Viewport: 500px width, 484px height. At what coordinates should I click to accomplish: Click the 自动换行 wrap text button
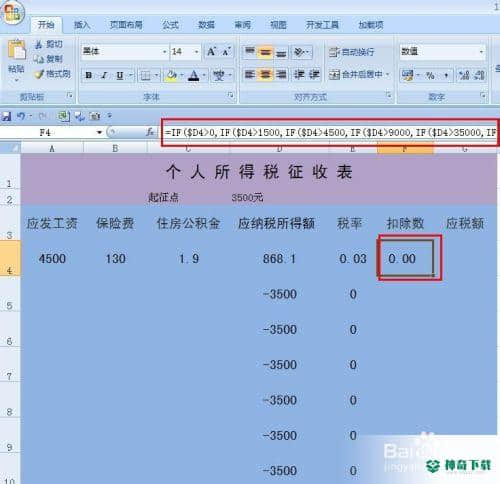click(x=352, y=52)
